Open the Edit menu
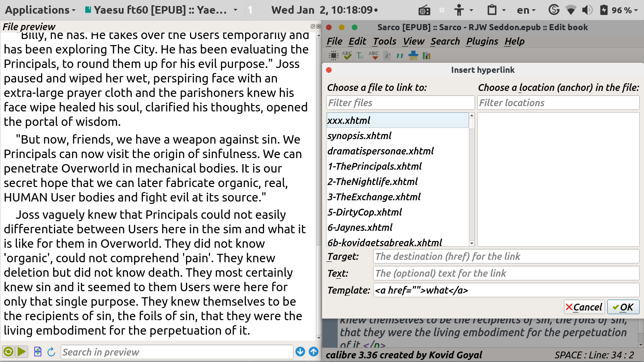 [357, 41]
